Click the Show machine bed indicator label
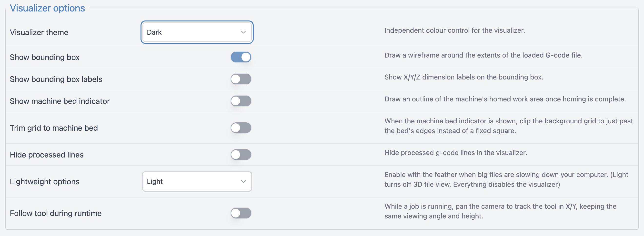 coord(60,101)
